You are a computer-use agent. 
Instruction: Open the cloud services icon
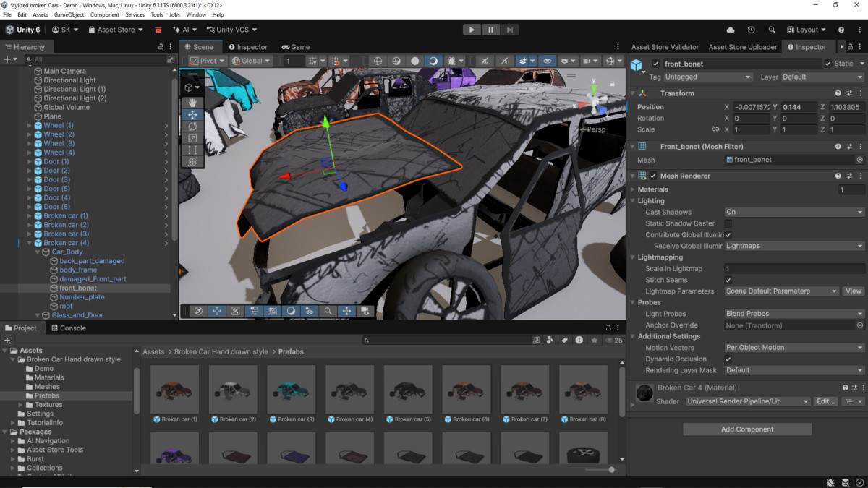tap(731, 30)
